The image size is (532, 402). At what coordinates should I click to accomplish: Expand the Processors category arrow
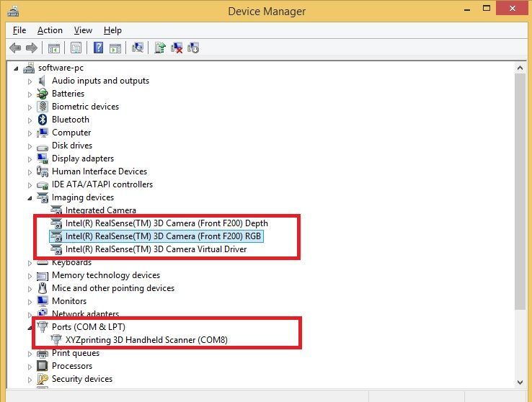pos(30,367)
